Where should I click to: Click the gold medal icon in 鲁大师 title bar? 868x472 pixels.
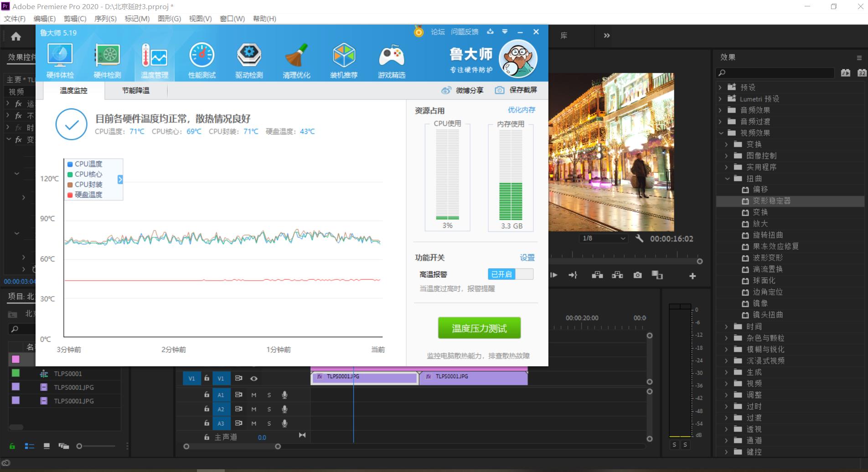pos(418,31)
